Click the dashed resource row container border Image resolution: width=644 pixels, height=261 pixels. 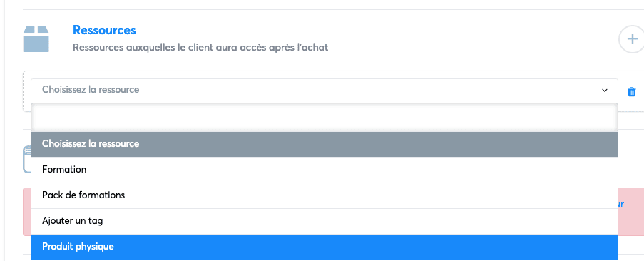[26, 91]
